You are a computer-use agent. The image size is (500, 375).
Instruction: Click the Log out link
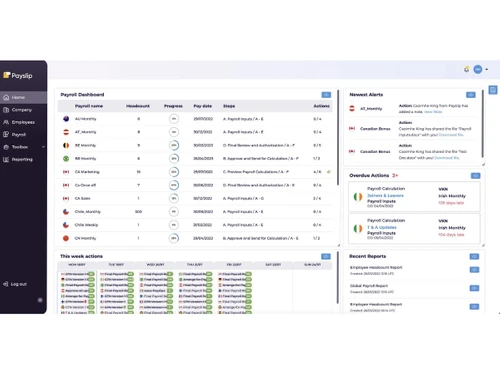[x=15, y=284]
